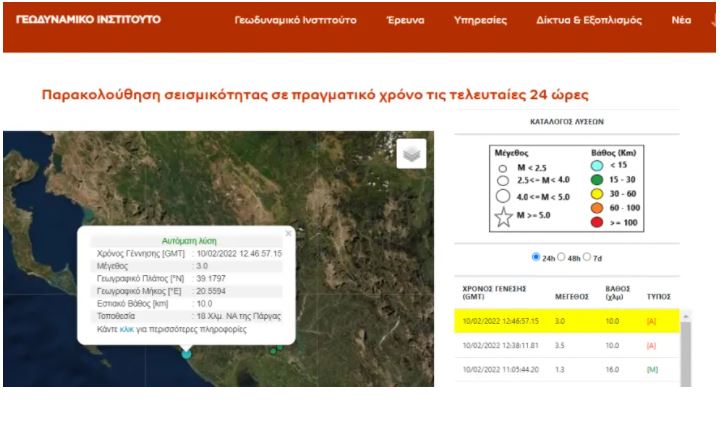The image size is (721, 439).
Task: Expand the Υπηρεσίες menu
Action: pyautogui.click(x=480, y=20)
